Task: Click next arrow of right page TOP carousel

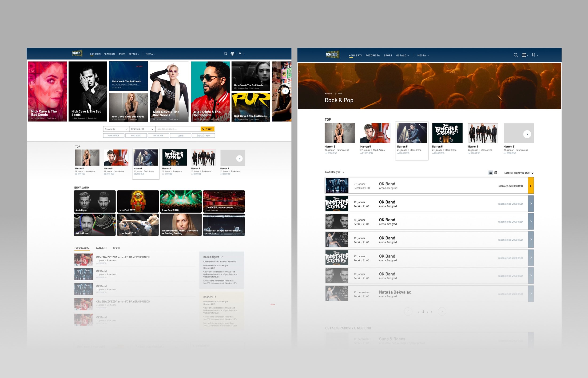Action: point(527,134)
